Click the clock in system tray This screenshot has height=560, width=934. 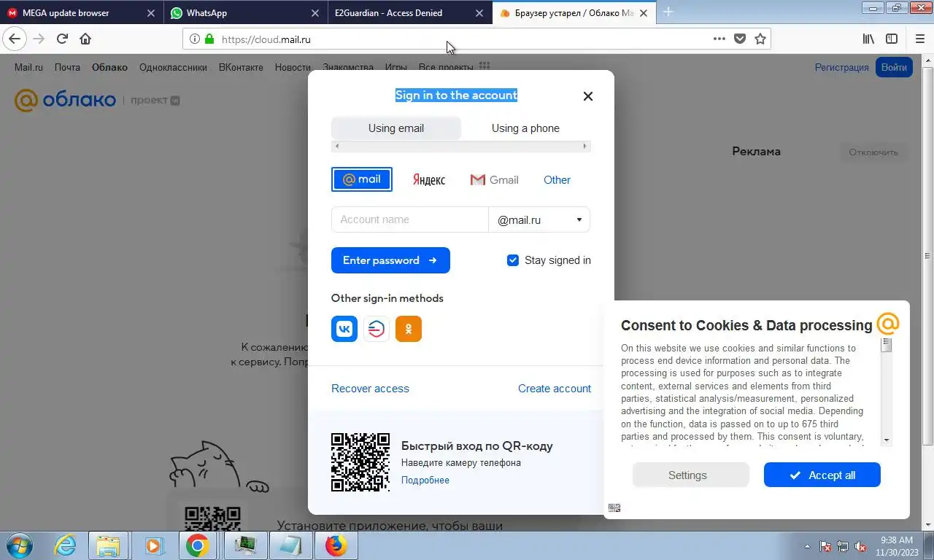[897, 546]
